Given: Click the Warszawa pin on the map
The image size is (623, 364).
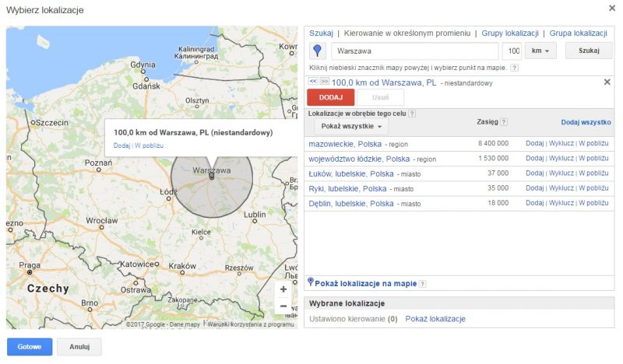Looking at the screenshot, I should pos(211,177).
